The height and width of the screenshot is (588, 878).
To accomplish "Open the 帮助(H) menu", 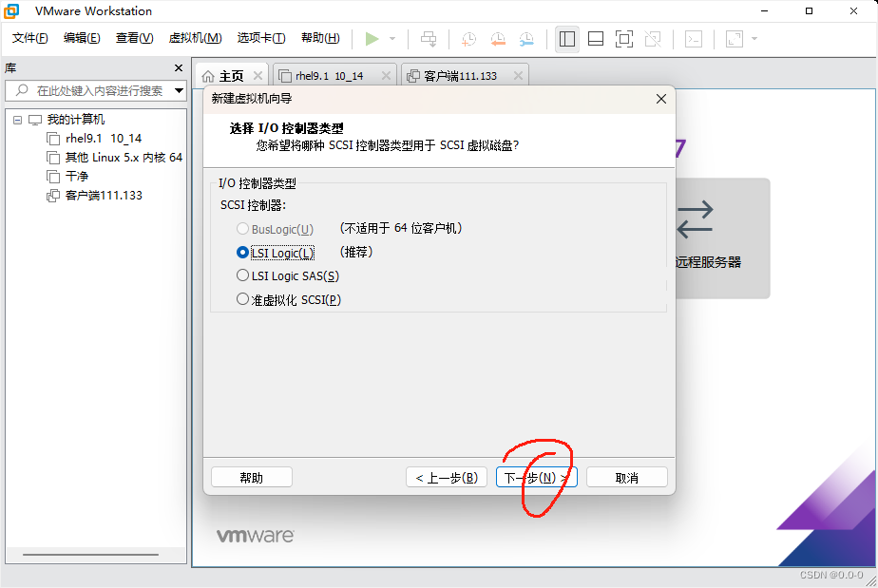I will tap(320, 38).
